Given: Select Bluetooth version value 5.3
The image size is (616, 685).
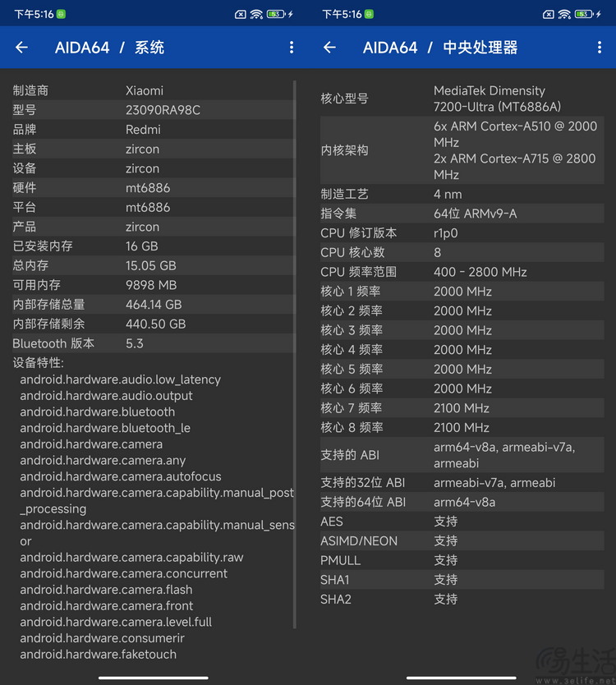Looking at the screenshot, I should [135, 343].
